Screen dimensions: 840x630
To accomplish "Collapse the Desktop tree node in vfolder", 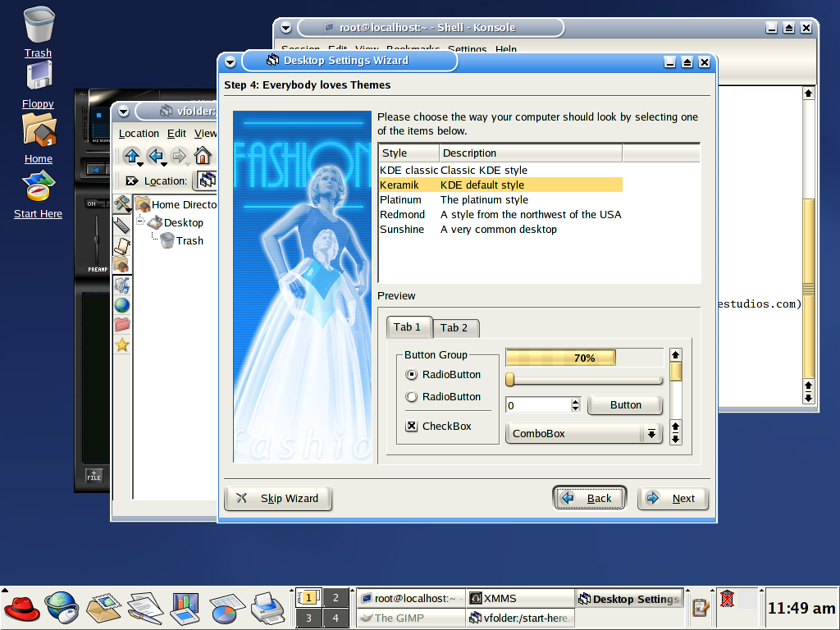I will (x=140, y=220).
